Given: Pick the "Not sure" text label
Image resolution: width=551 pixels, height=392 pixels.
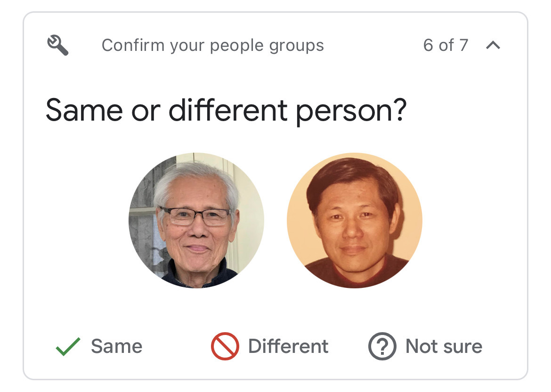Looking at the screenshot, I should point(444,346).
